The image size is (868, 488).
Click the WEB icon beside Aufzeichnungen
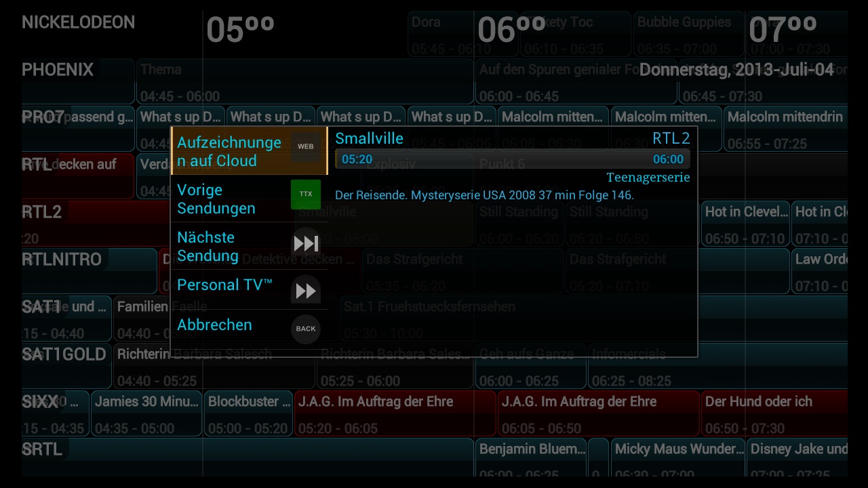306,146
